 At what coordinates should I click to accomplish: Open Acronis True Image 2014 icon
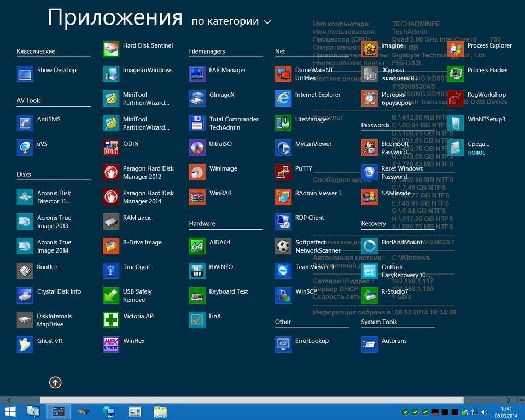tap(25, 246)
